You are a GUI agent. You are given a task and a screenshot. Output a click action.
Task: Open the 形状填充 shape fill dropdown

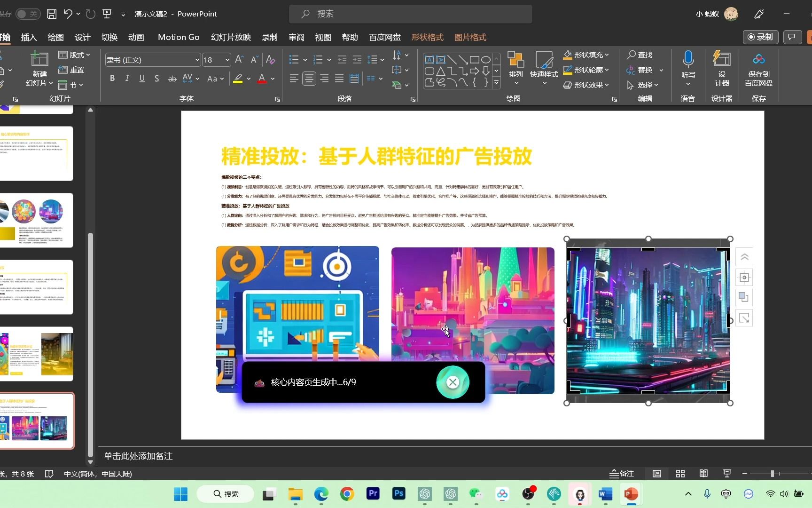(586, 55)
